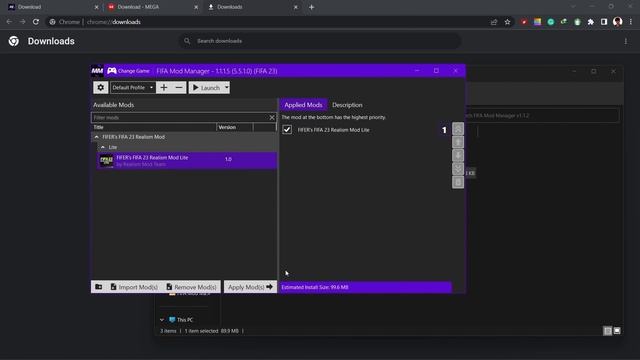This screenshot has width=640, height=360.
Task: Open Chrome extensions puzzle icon
Action: tap(591, 22)
